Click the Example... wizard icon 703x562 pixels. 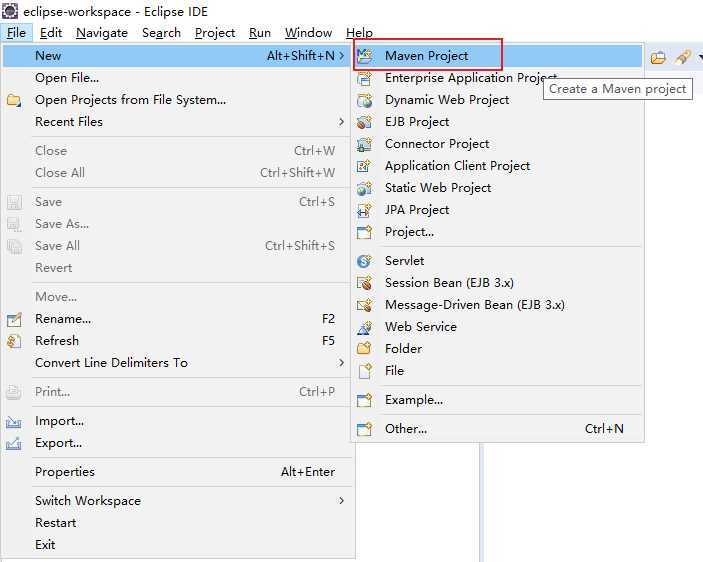pos(365,400)
